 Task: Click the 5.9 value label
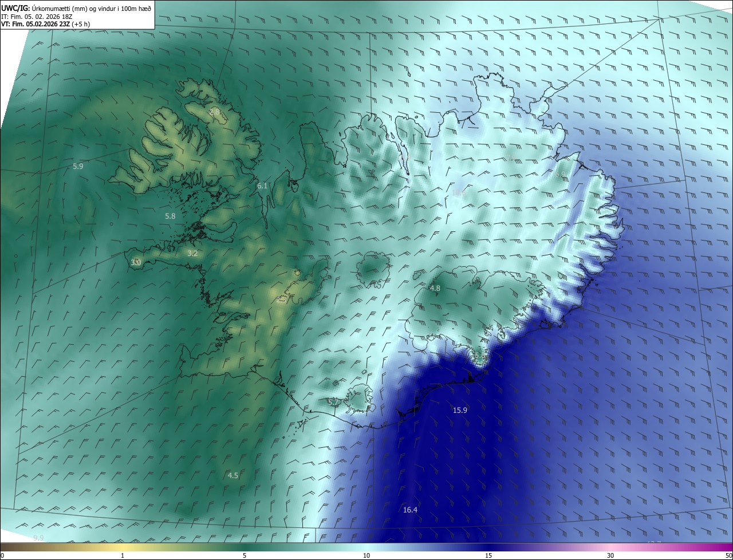tap(78, 166)
